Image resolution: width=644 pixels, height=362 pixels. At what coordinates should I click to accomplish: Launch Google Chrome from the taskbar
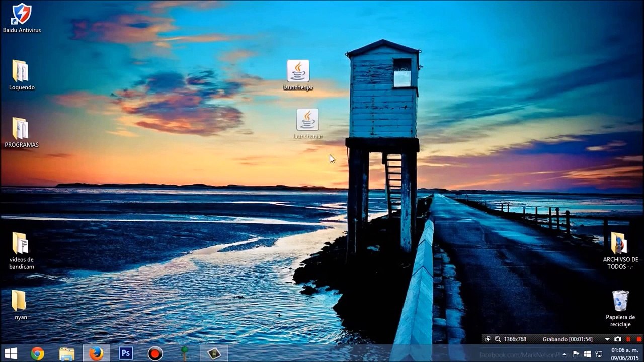click(x=37, y=354)
